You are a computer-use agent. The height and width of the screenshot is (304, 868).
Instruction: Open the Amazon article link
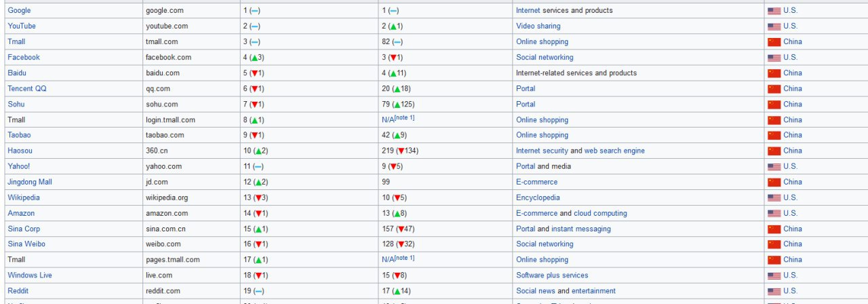coord(21,214)
